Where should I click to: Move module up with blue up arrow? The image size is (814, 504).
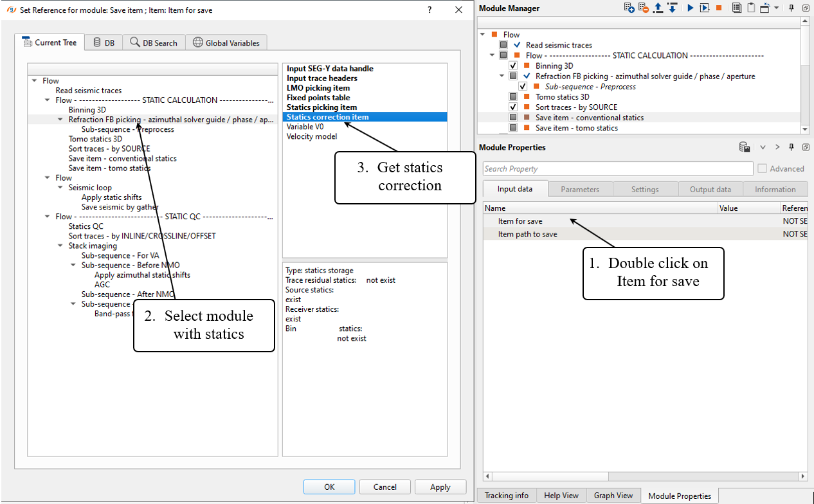658,8
